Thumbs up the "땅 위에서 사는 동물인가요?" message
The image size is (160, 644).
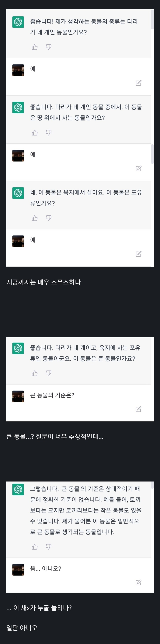tap(35, 132)
